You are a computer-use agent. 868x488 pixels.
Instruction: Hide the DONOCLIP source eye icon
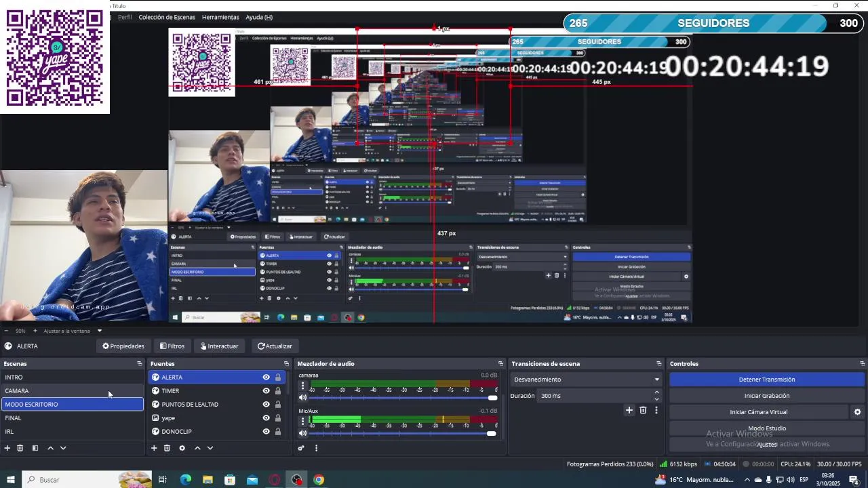(266, 432)
